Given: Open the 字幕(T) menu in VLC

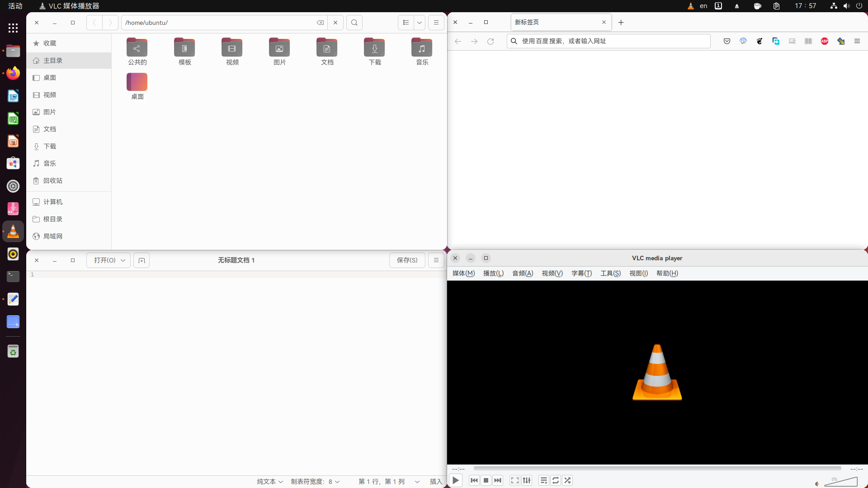Looking at the screenshot, I should click(581, 273).
